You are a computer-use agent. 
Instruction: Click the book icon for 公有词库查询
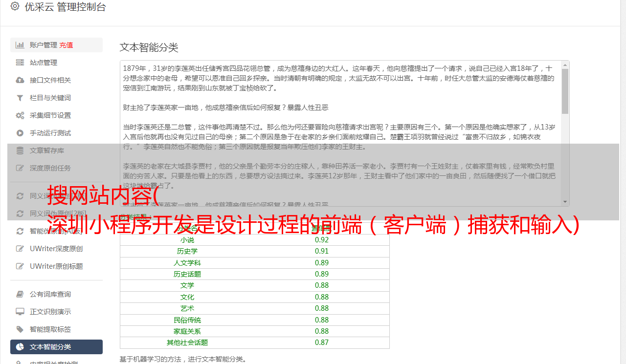pyautogui.click(x=20, y=294)
